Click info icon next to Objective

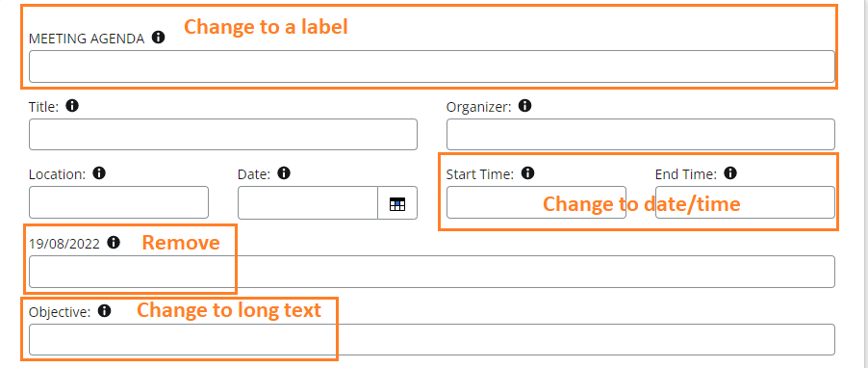(104, 311)
